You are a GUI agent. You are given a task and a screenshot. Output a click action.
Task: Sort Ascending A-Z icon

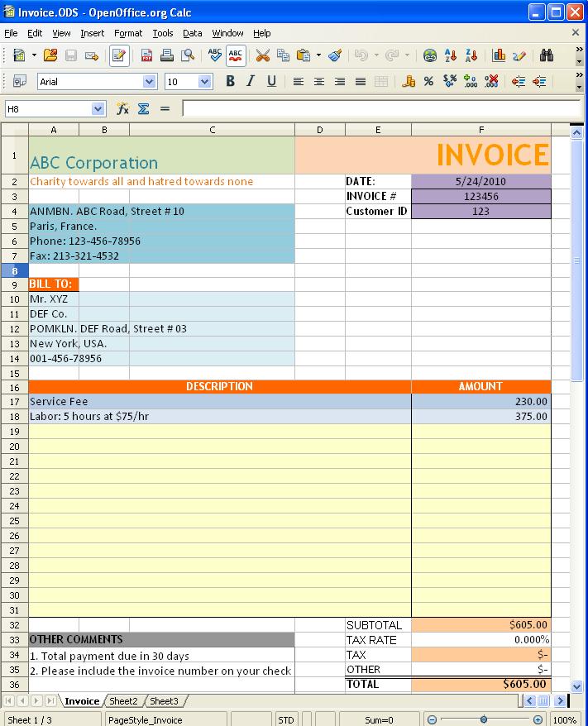pyautogui.click(x=450, y=55)
